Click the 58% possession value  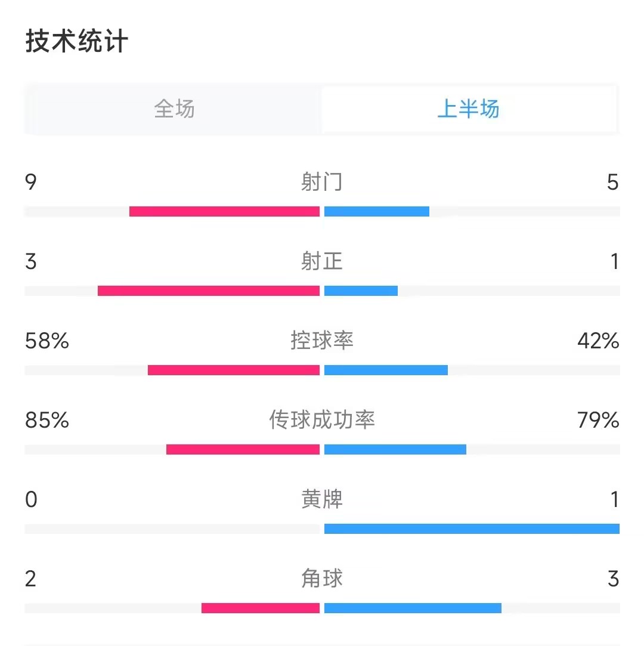coord(47,341)
